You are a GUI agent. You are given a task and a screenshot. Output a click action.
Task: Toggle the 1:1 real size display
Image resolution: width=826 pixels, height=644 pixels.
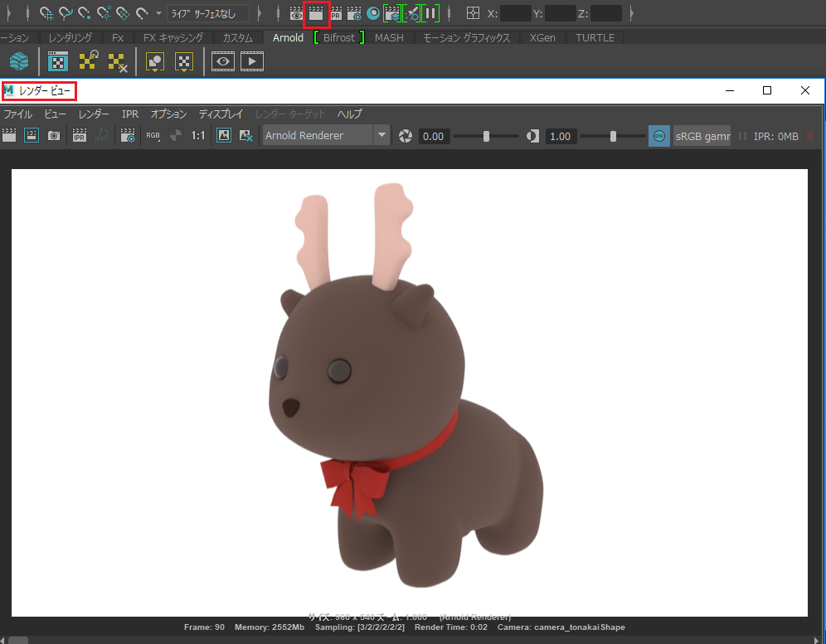198,136
